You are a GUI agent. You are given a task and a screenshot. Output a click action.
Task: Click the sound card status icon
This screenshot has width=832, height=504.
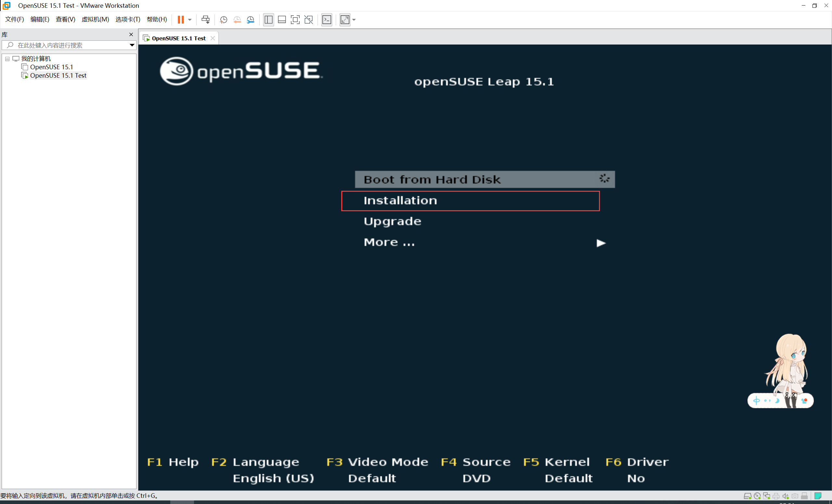tap(786, 496)
